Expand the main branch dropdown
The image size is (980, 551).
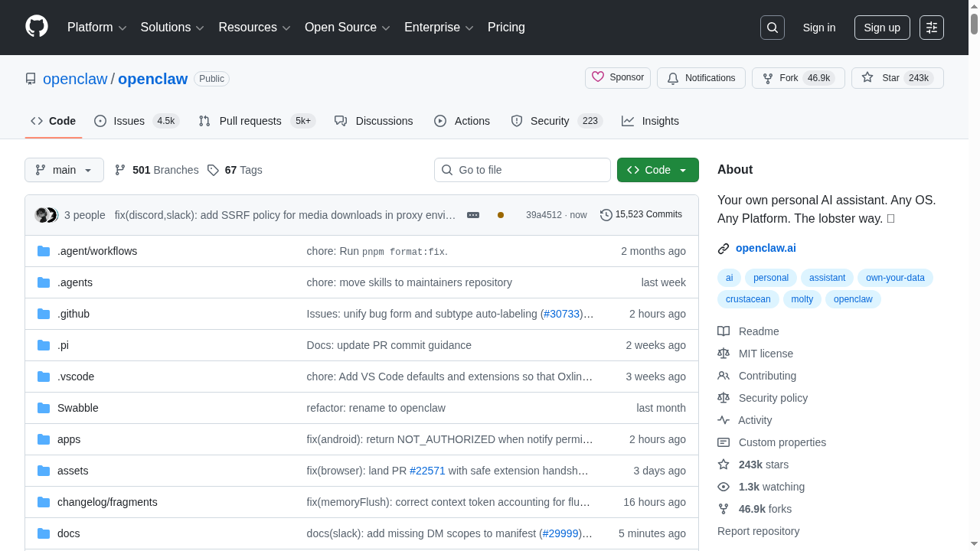coord(64,170)
